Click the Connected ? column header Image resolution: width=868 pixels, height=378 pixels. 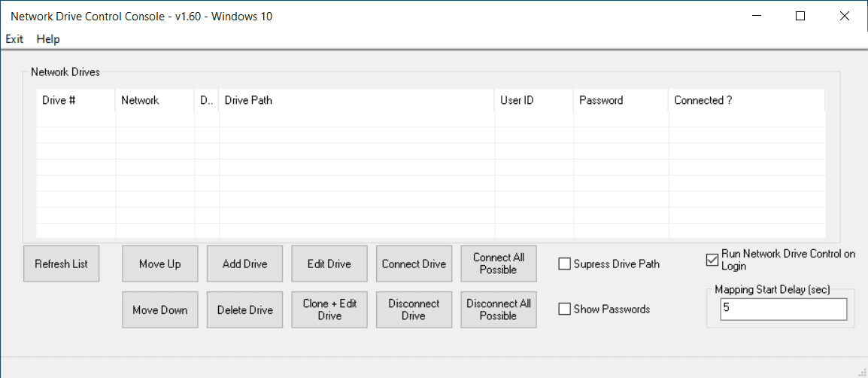pos(745,100)
